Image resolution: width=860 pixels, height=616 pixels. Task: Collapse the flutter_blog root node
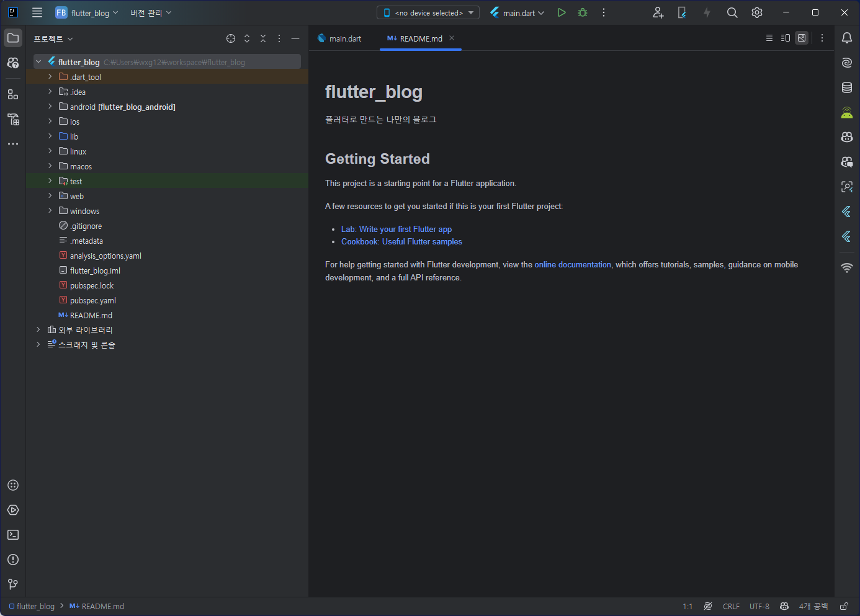38,62
